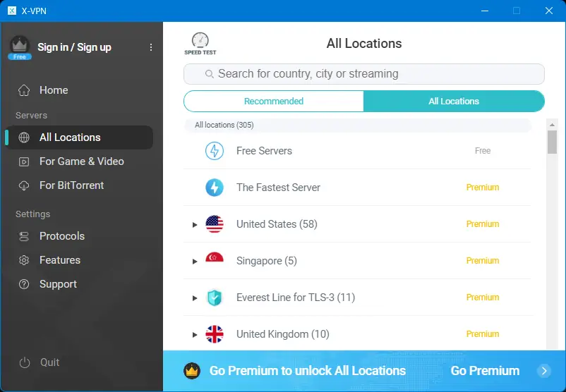Expand the Singapore server list
Screen dimensions: 566x392
pos(195,262)
